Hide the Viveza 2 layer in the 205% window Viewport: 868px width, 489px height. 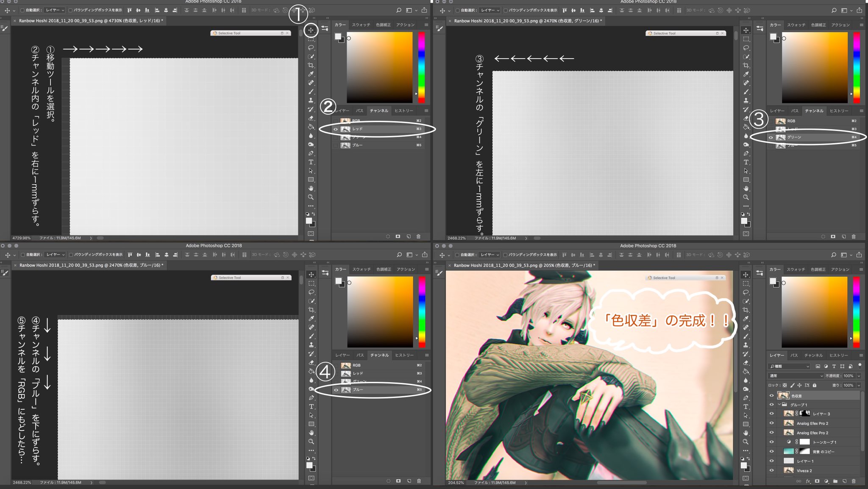click(x=771, y=470)
